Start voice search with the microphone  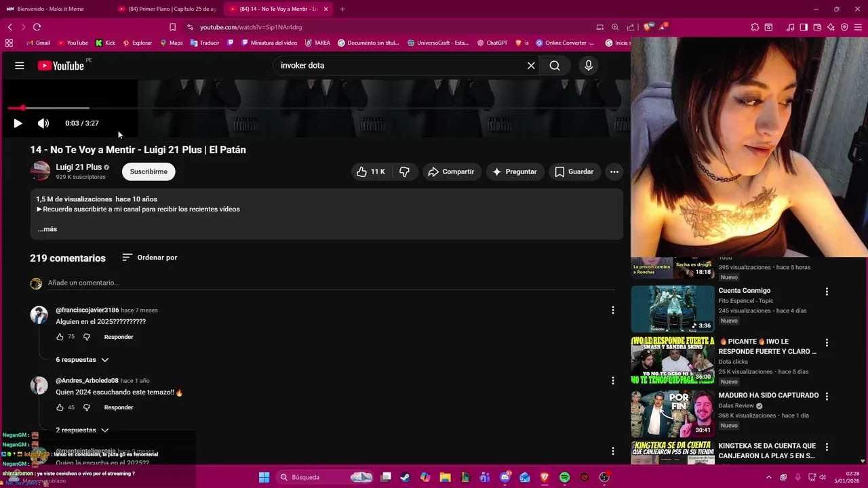point(589,66)
